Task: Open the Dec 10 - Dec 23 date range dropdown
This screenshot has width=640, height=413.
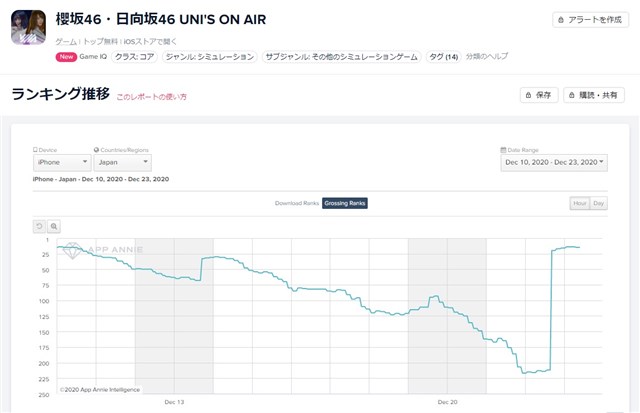Action: coord(554,162)
